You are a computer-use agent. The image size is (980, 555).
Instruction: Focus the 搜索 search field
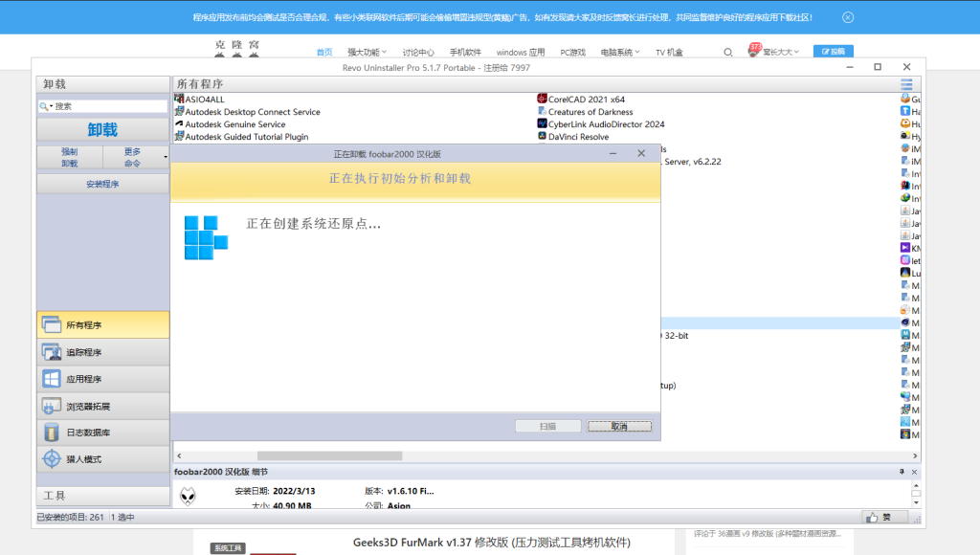(x=109, y=106)
